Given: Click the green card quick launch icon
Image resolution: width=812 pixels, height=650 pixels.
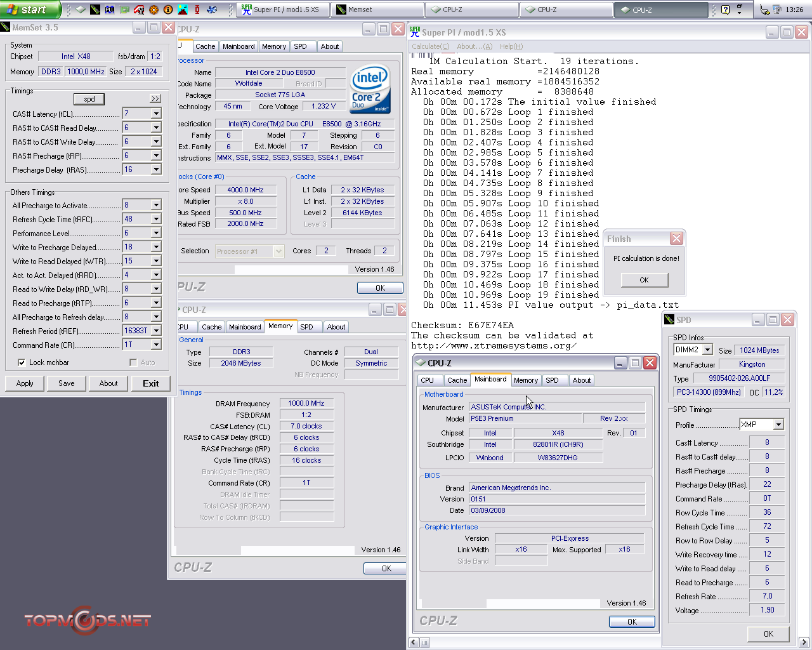Looking at the screenshot, I should [x=124, y=10].
